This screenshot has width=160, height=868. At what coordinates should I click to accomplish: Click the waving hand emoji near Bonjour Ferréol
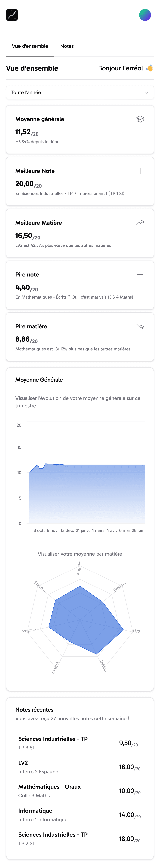point(149,68)
